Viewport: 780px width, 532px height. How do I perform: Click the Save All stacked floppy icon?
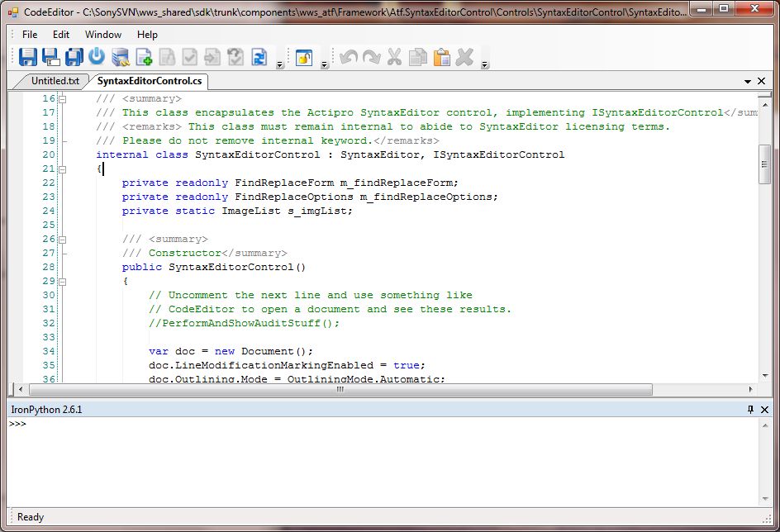click(x=74, y=57)
